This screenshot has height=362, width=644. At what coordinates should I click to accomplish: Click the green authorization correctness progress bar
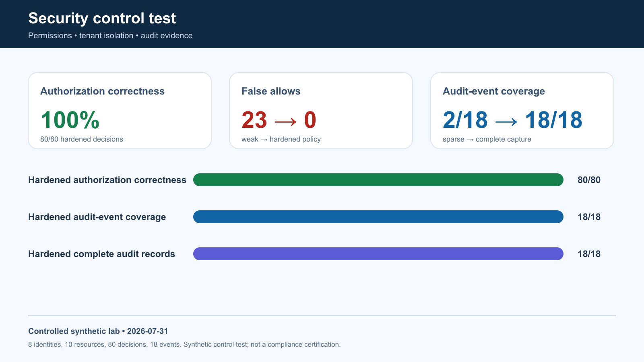[x=378, y=180]
